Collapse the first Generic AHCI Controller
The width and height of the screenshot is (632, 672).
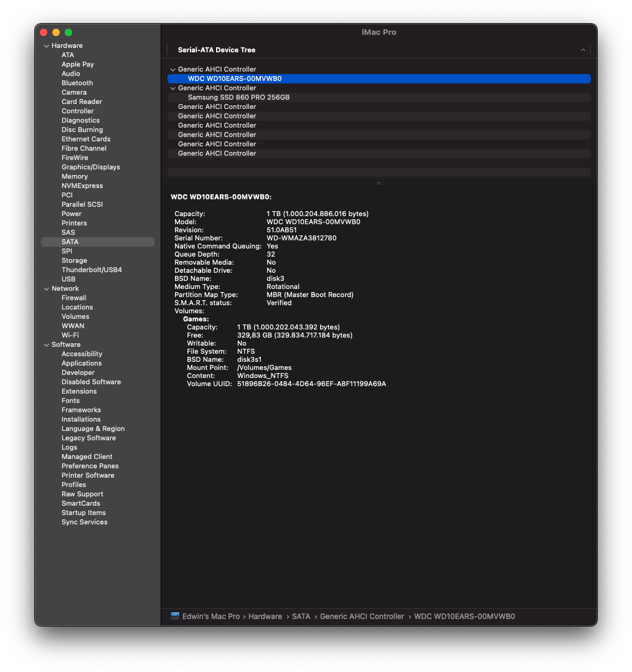(x=172, y=70)
